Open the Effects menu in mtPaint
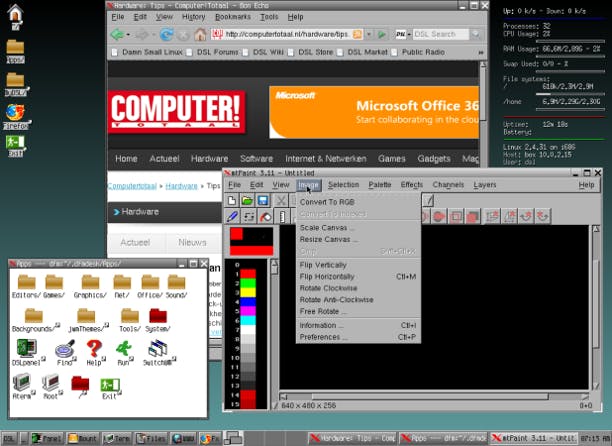This screenshot has width=612, height=446. pyautogui.click(x=411, y=185)
